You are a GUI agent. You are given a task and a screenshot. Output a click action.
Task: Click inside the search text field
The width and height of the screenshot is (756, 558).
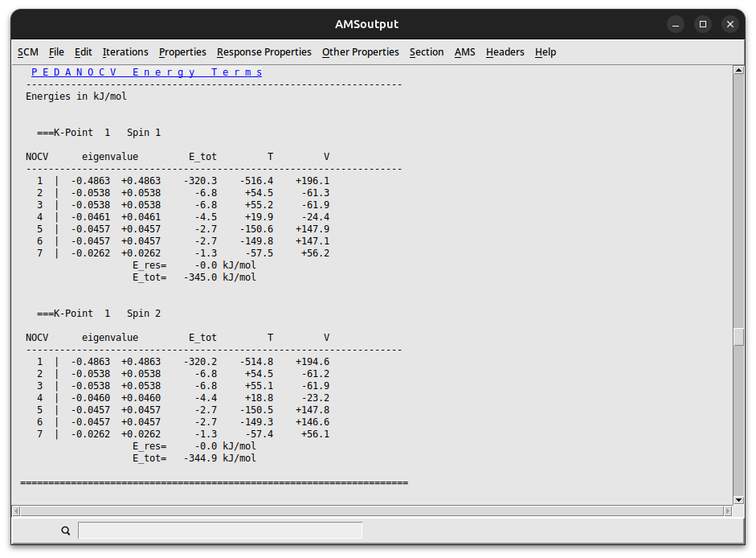tap(219, 531)
